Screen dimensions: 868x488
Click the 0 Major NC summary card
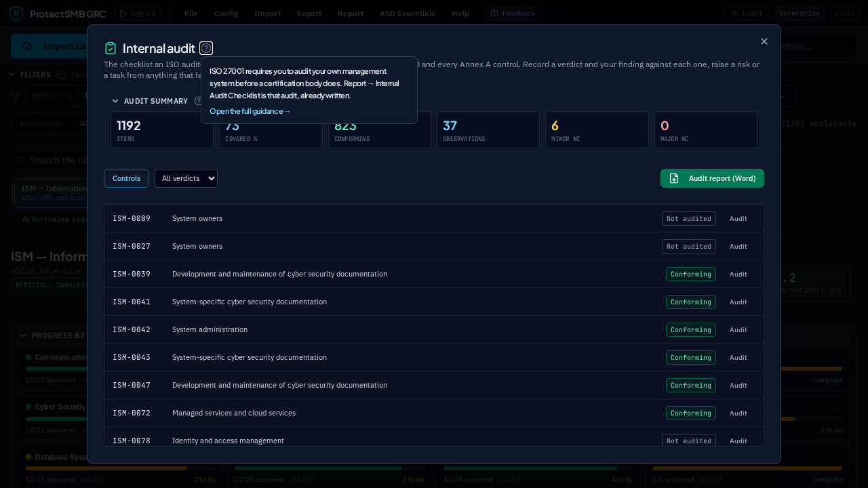tap(706, 129)
